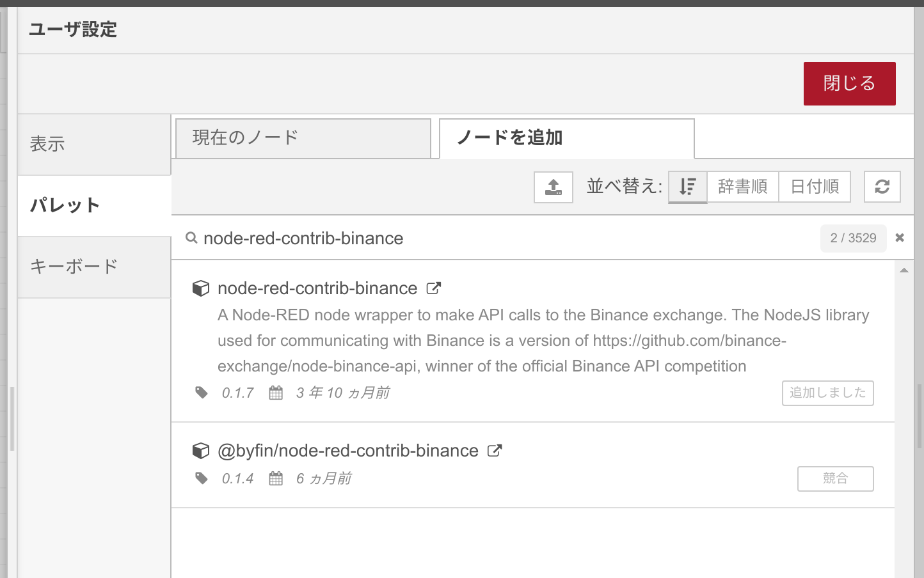Screen dimensions: 924x578
Task: Click the version tag icon for 0.1.7
Action: (202, 393)
